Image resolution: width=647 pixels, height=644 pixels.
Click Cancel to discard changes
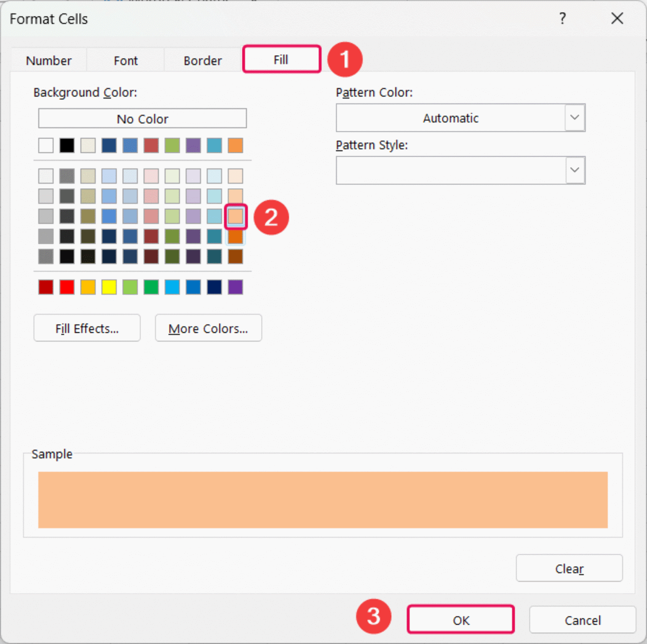(583, 620)
